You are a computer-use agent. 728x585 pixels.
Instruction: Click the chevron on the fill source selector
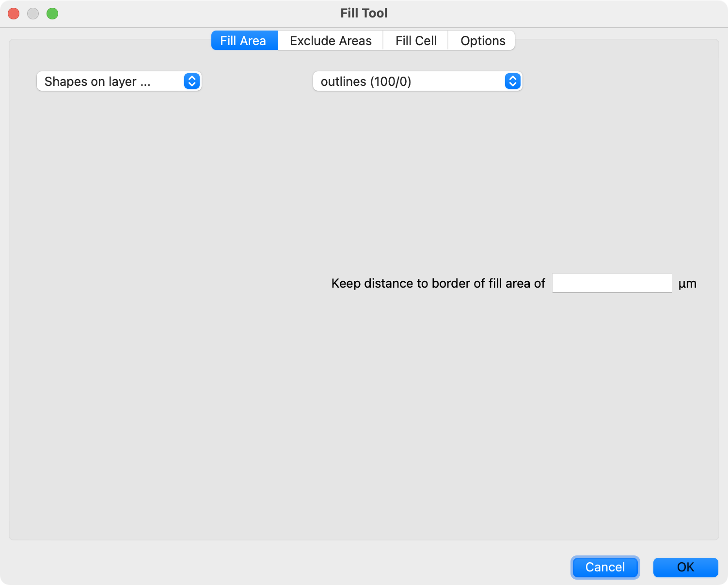pyautogui.click(x=191, y=81)
